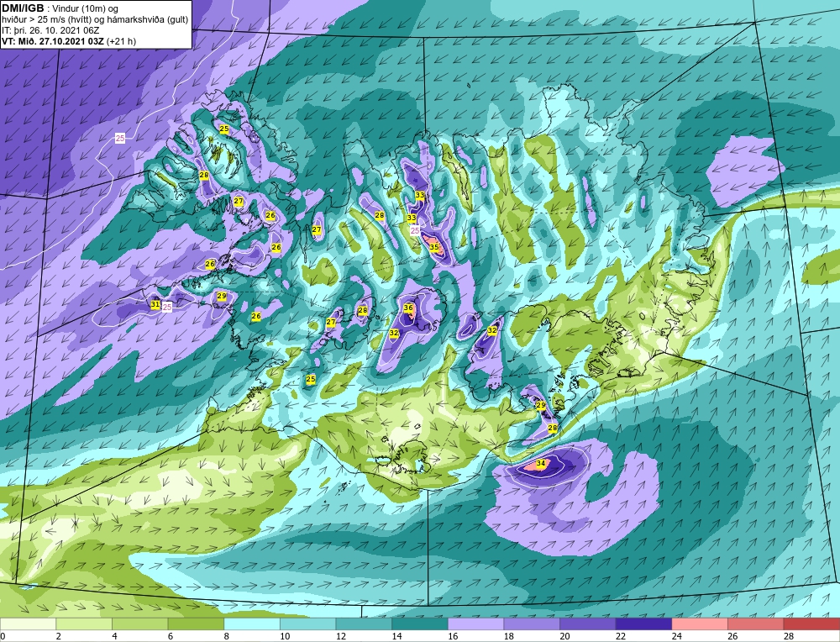The width and height of the screenshot is (840, 642).
Task: Click the color scale tick label 20
Action: point(564,636)
